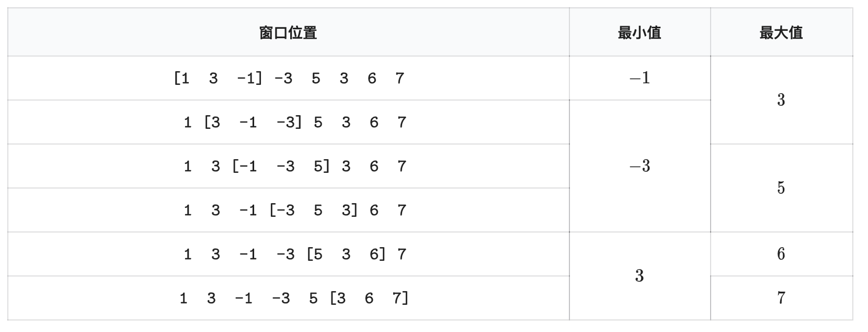This screenshot has width=868, height=332.
Task: Click the maximum value cell showing 5
Action: pos(781,188)
